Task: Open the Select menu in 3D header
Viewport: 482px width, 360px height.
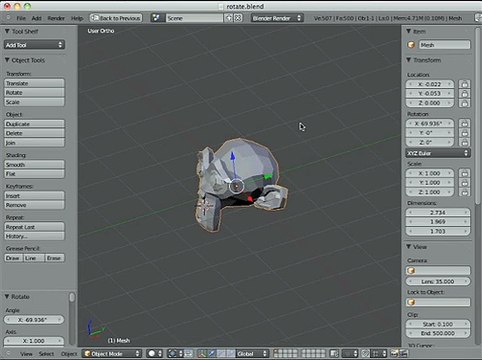Action: (46, 354)
